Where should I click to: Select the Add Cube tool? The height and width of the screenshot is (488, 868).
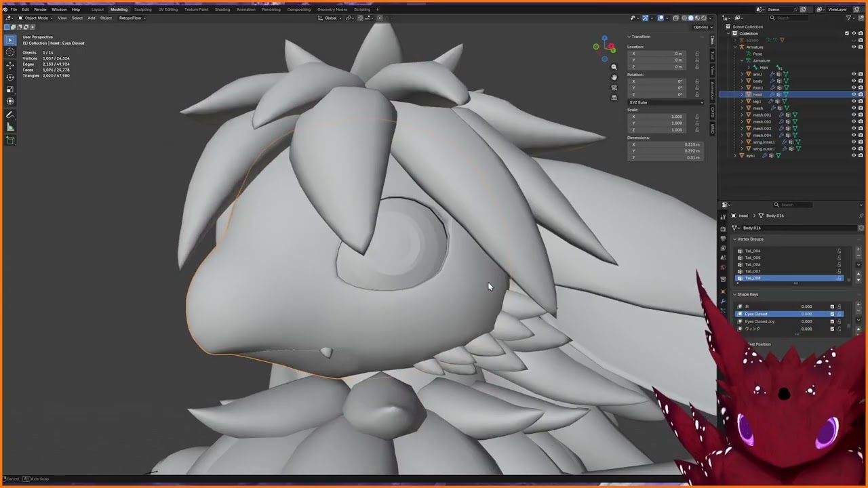10,140
